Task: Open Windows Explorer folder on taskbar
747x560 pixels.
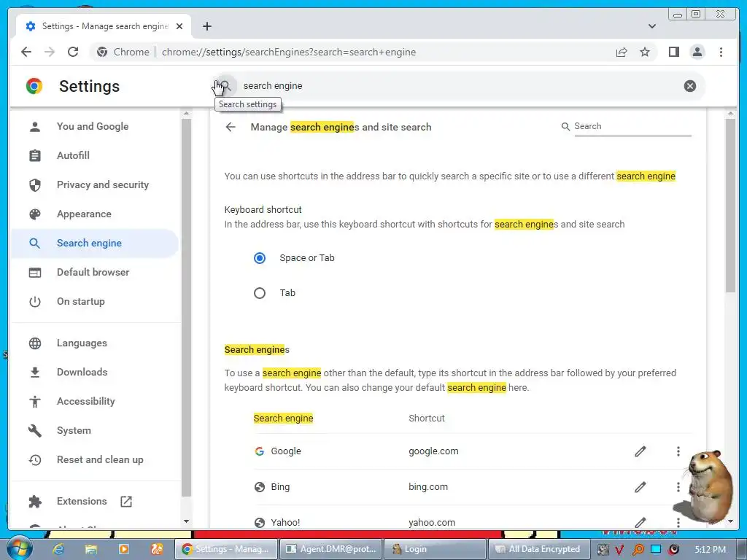Action: (90, 549)
